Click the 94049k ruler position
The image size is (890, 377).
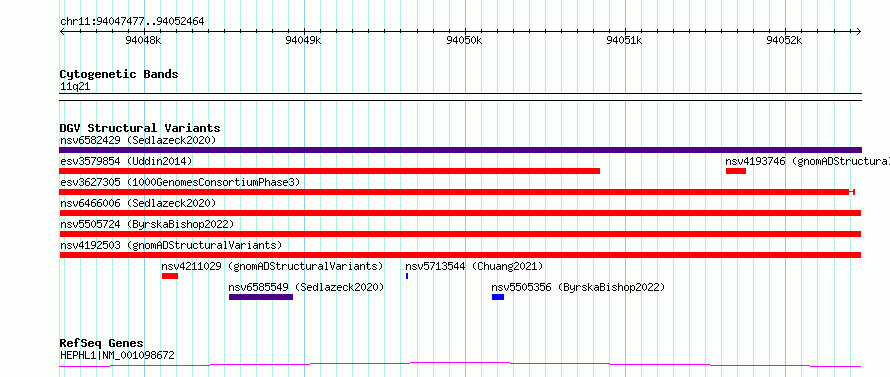pyautogui.click(x=304, y=40)
